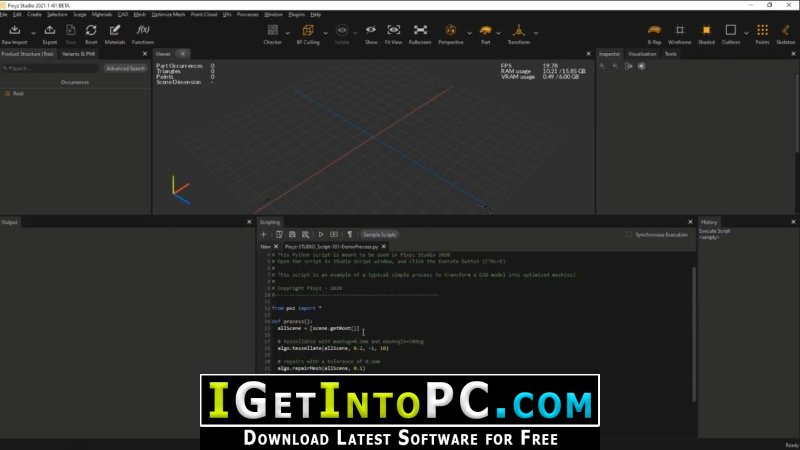Screen dimensions: 800x450
Task: Switch to the Visualization tab
Action: pos(642,54)
